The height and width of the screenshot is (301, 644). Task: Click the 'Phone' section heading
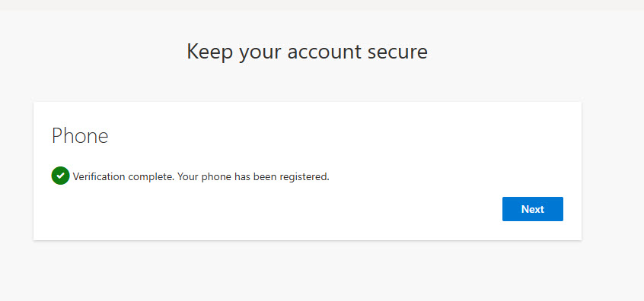pos(80,136)
